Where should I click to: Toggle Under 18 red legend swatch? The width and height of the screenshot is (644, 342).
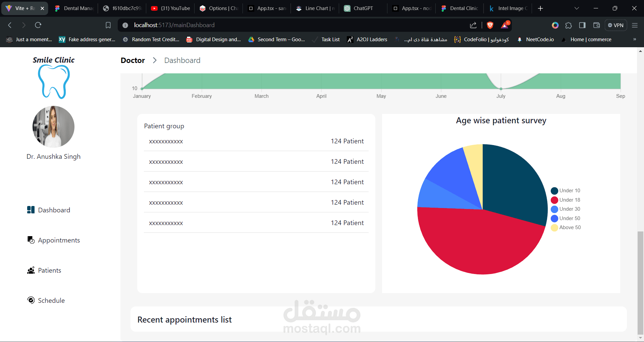[x=554, y=200]
